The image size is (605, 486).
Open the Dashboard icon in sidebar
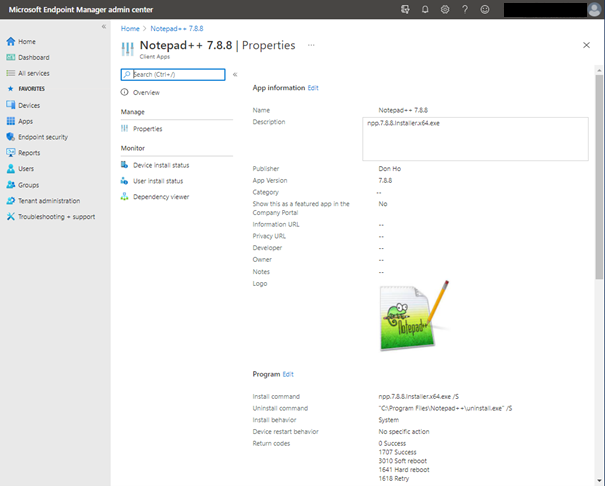point(11,57)
